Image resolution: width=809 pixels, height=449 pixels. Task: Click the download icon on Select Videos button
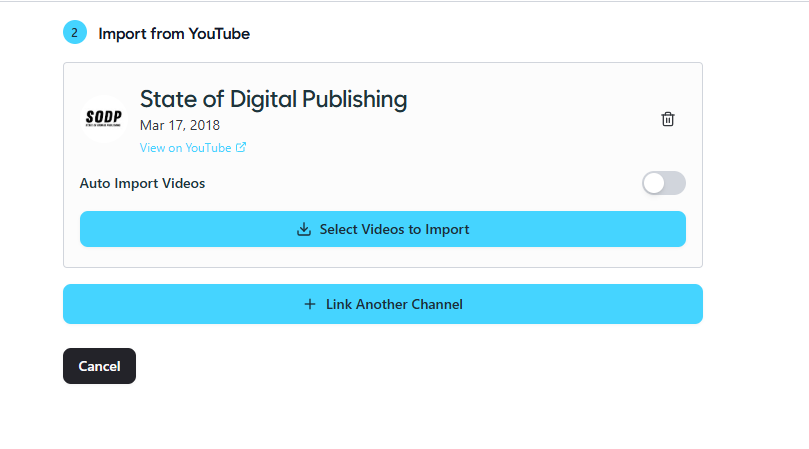304,229
